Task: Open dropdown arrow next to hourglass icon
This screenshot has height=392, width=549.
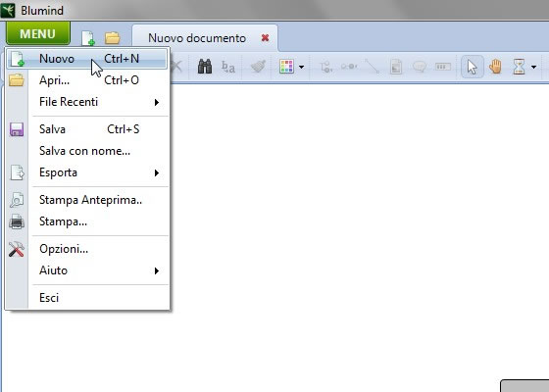Action: tap(534, 67)
